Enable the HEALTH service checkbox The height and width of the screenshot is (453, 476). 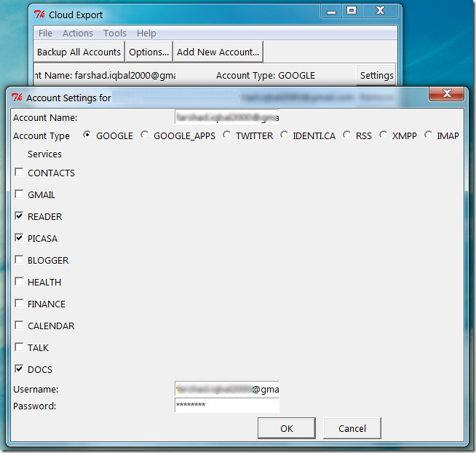[x=19, y=281]
